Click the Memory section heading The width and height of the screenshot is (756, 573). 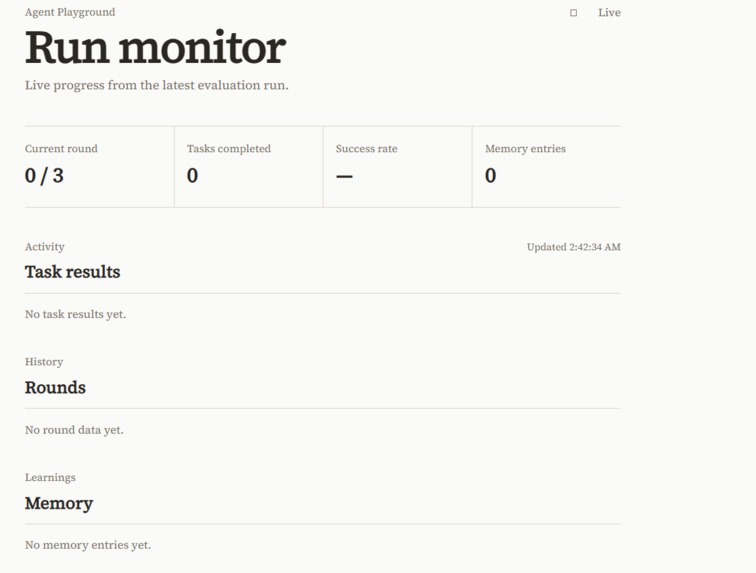tap(59, 504)
